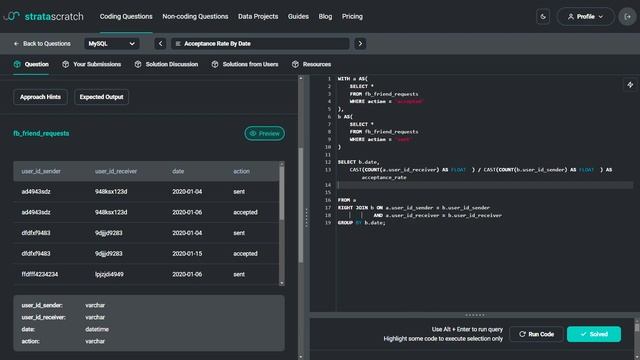
Task: Switch to the Resources tab
Action: pyautogui.click(x=311, y=64)
